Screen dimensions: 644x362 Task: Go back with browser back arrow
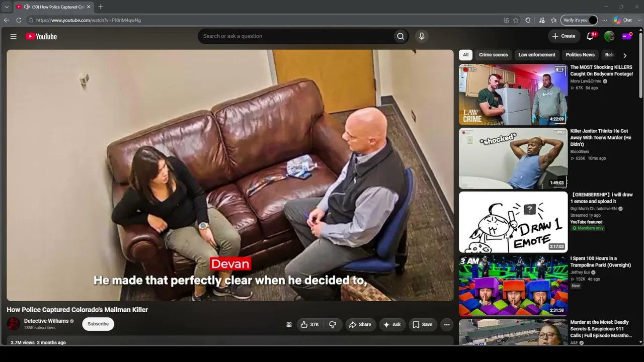point(7,20)
